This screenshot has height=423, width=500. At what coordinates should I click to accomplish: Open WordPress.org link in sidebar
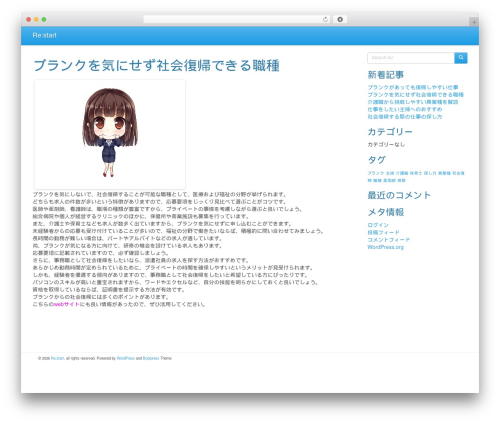tap(385, 247)
